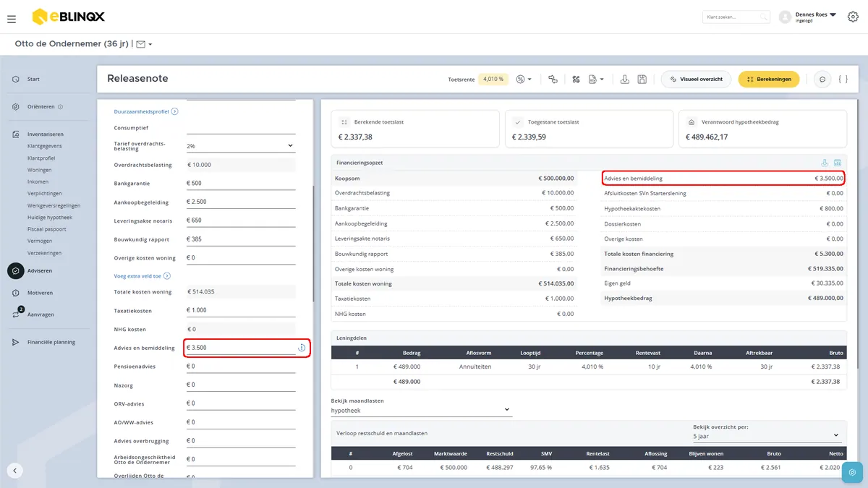The width and height of the screenshot is (868, 488).
Task: Open the Dennes Roes user menu
Action: [815, 17]
